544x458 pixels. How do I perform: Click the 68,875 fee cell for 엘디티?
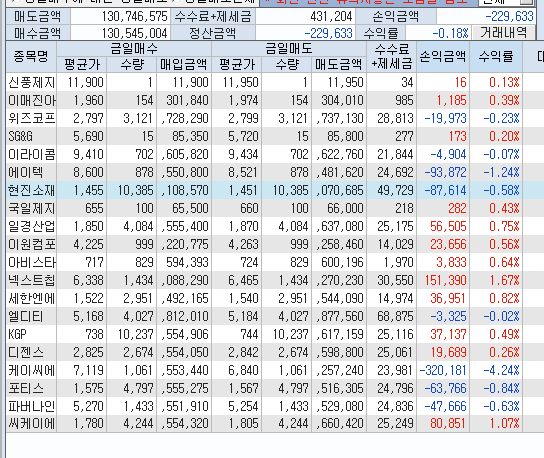(x=391, y=317)
